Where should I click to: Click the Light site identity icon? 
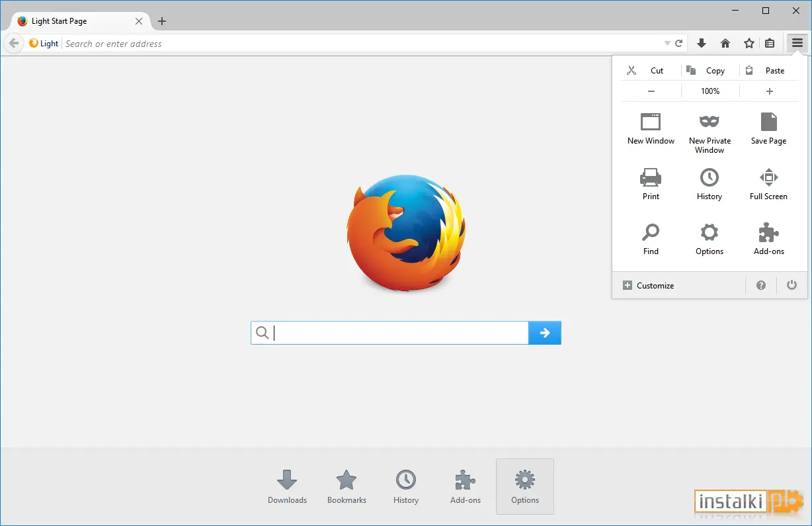click(44, 44)
